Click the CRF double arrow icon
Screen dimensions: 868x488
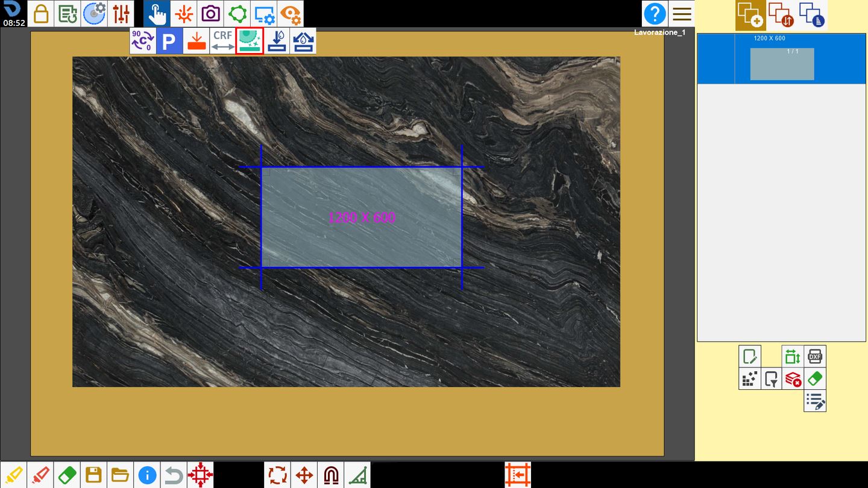pyautogui.click(x=222, y=41)
